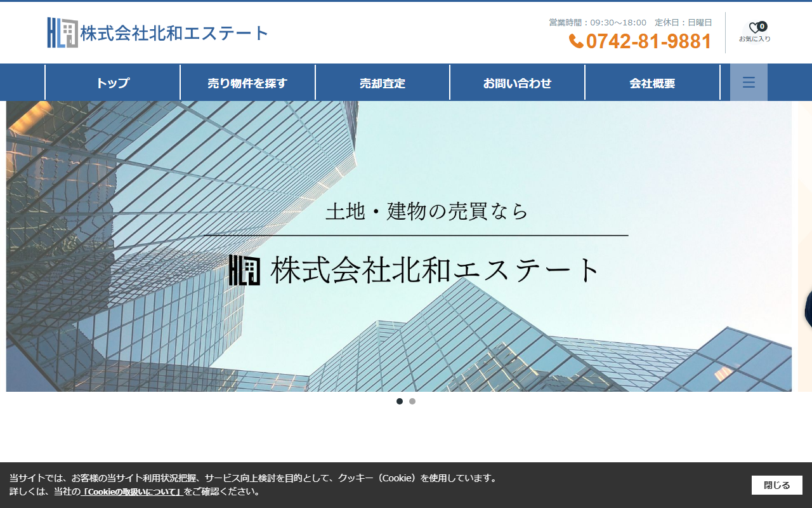
Task: Click the next slide peeking at right
Action: pos(805,246)
